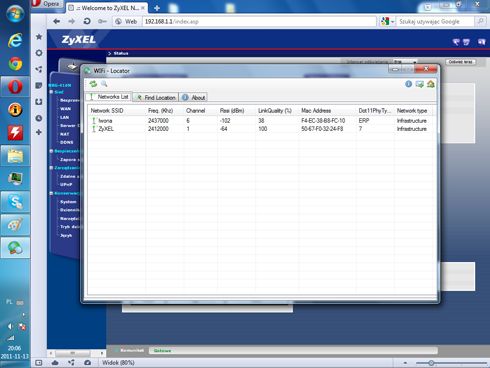Screen dimensions: 490x368
Task: Open bookmarks star in Opera side panel
Action: coord(39,36)
